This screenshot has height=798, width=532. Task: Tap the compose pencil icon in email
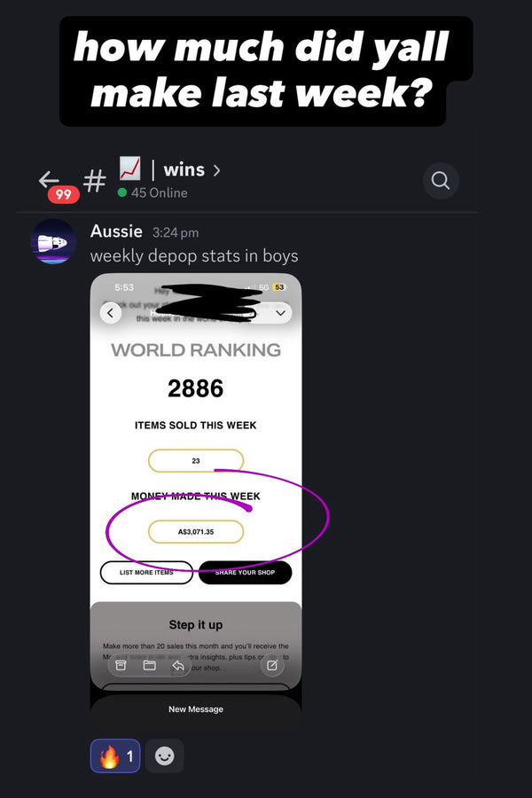pyautogui.click(x=272, y=665)
